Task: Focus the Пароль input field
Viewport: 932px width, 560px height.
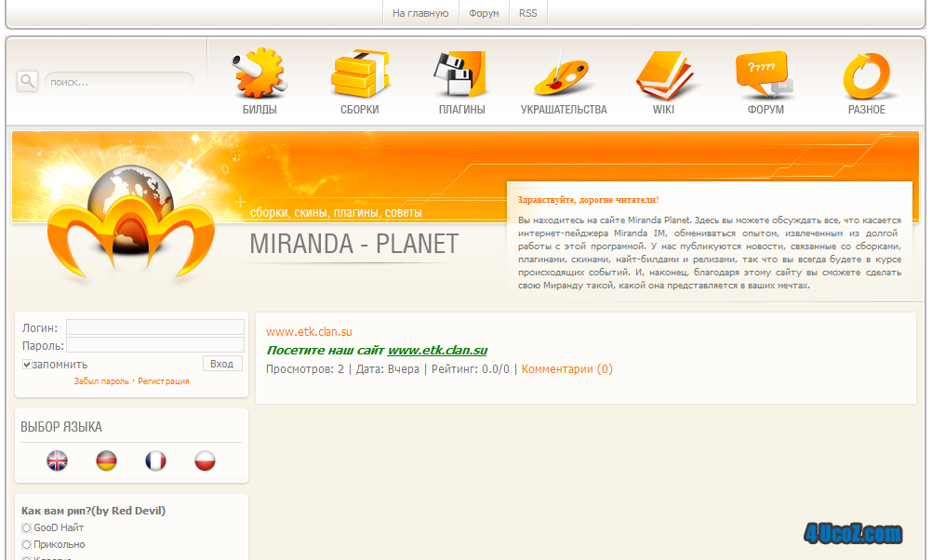Action: tap(155, 345)
